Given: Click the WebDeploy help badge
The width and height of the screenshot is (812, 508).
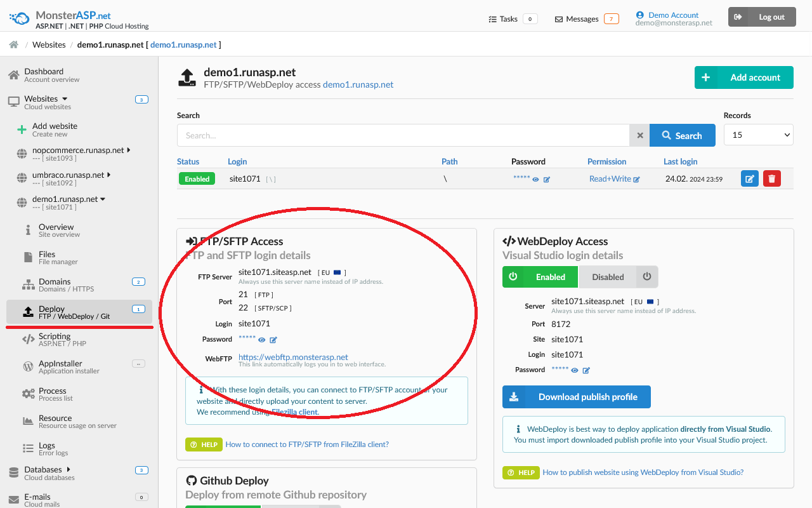Looking at the screenshot, I should pyautogui.click(x=521, y=472).
